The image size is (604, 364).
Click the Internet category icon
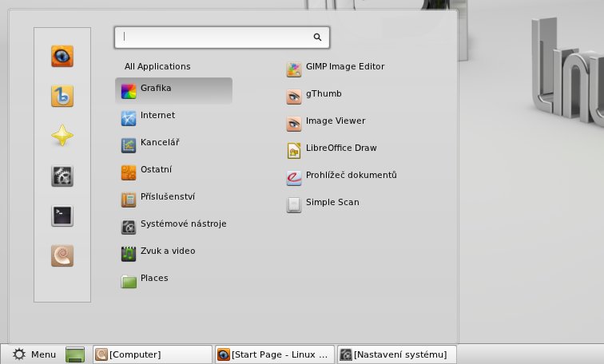pos(129,118)
